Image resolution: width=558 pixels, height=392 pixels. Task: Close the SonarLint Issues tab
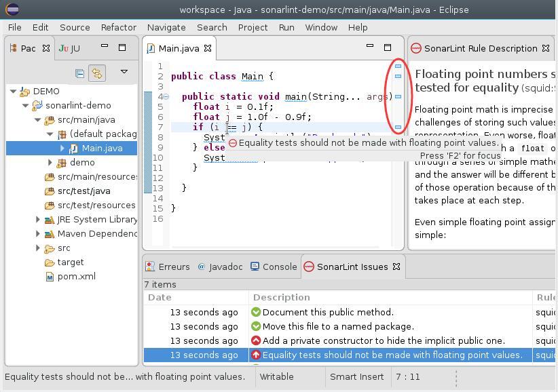pyautogui.click(x=396, y=267)
